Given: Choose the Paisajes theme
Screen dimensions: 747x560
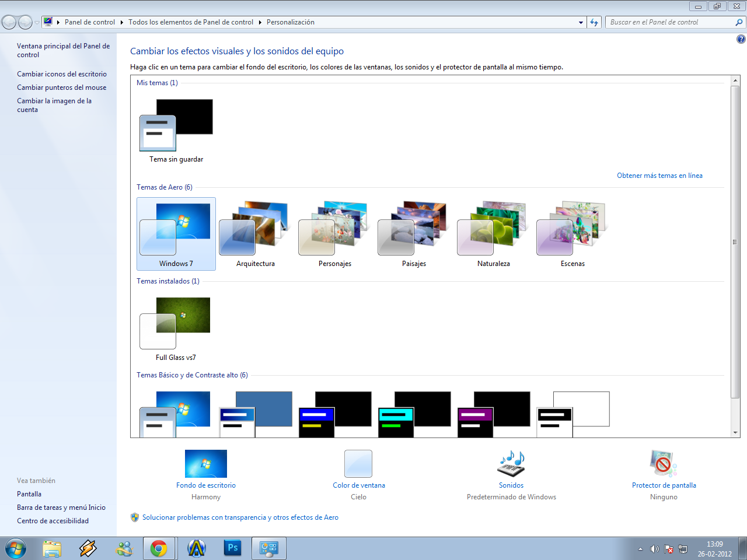Looking at the screenshot, I should [414, 234].
